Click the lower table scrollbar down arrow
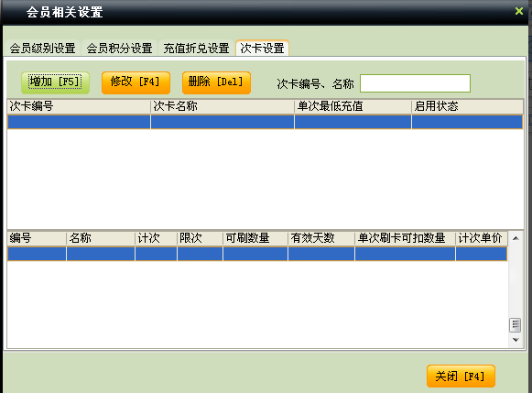Image resolution: width=532 pixels, height=393 pixels. pos(516,340)
